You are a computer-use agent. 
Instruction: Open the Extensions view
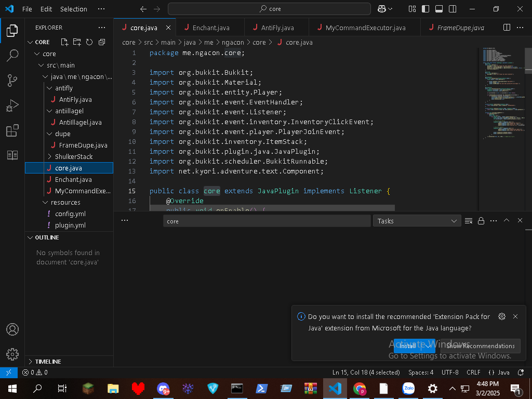pyautogui.click(x=12, y=131)
